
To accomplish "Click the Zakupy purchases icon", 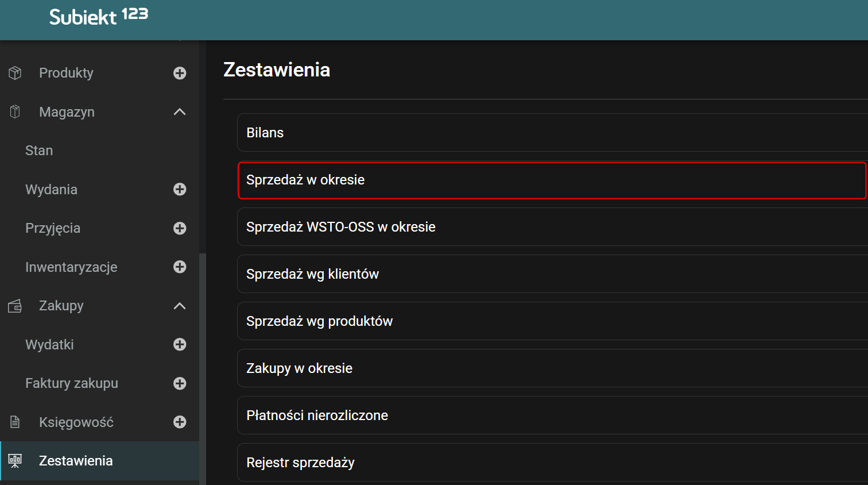I will pos(14,306).
